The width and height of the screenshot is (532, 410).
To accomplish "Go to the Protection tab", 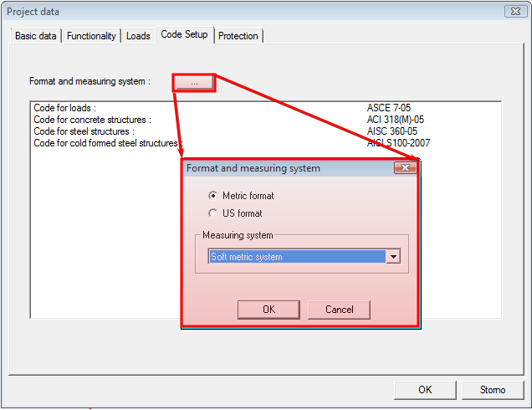I will (x=238, y=36).
